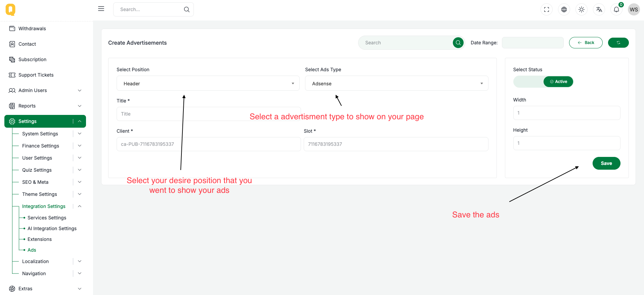Click the Date Range field
Screen dimensions: 644x295
click(x=532, y=43)
